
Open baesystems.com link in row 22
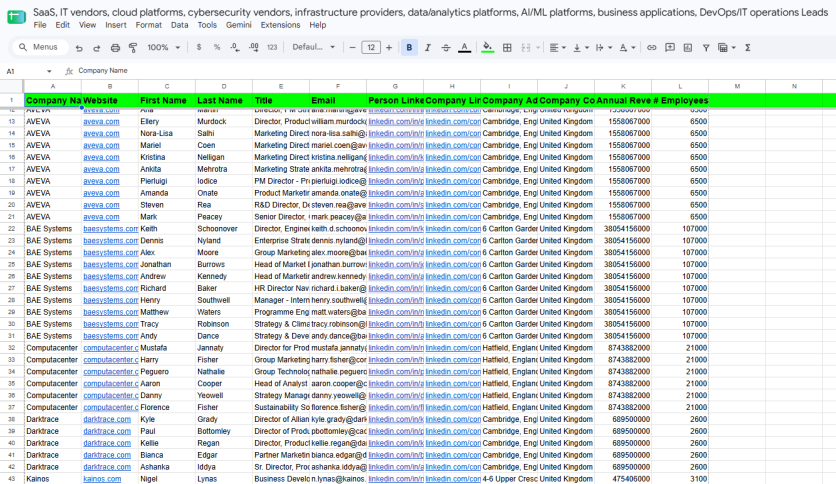pyautogui.click(x=110, y=229)
